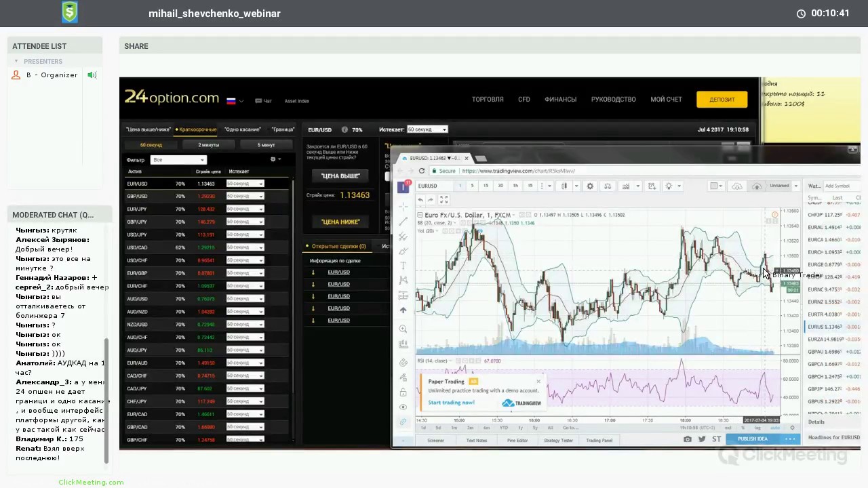Share chart on Twitter icon
This screenshot has width=868, height=488.
tap(702, 439)
